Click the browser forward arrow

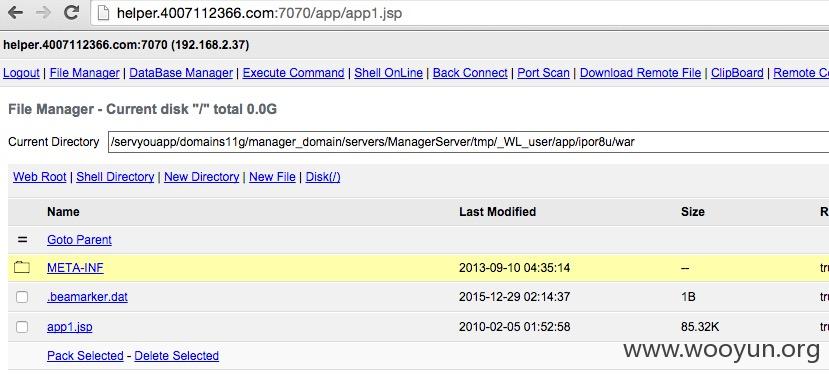click(x=43, y=12)
